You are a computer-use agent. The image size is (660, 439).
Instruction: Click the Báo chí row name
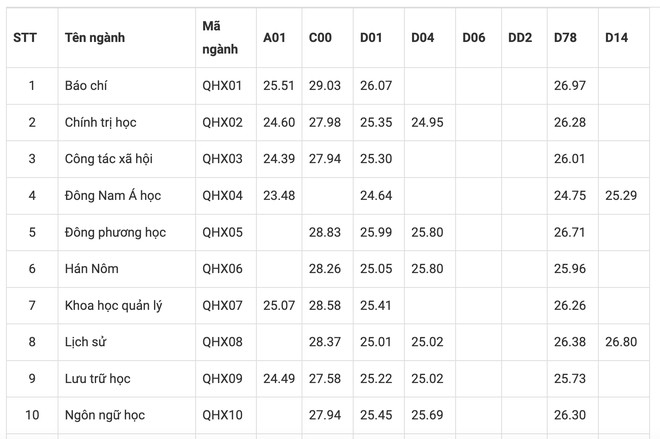[x=85, y=86]
